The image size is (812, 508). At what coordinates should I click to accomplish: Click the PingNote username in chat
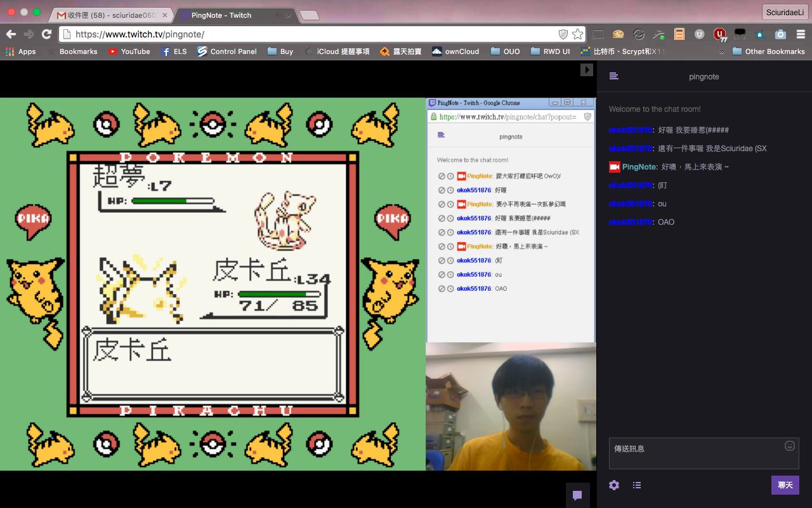639,167
